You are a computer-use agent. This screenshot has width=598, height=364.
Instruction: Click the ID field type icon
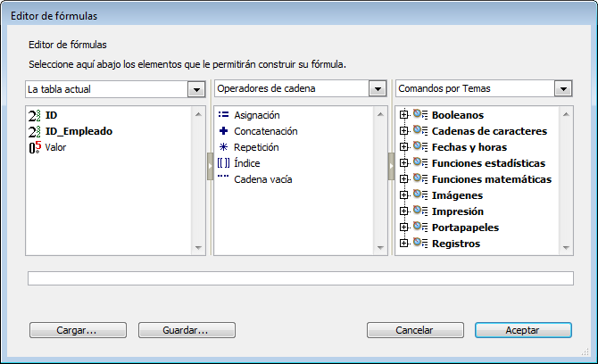tap(36, 116)
